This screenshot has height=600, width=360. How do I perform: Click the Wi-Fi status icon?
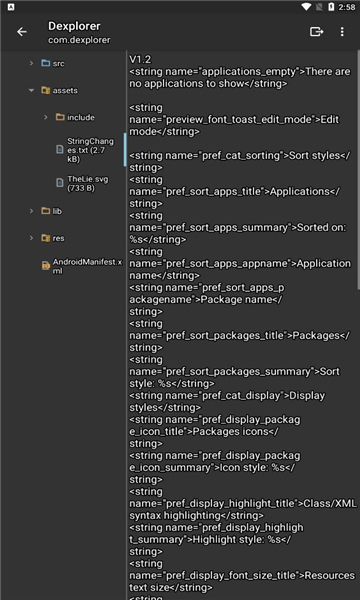click(306, 7)
